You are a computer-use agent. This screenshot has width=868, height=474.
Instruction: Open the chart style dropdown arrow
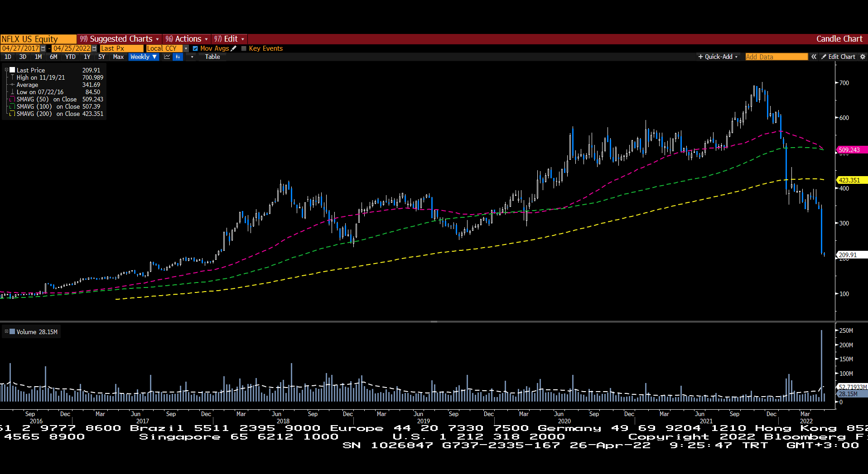(x=192, y=57)
